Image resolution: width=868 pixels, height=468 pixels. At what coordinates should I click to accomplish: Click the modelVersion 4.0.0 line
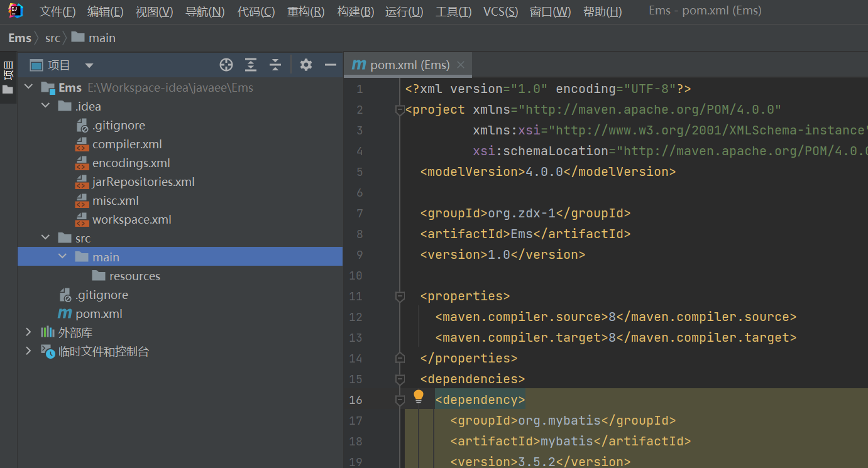tap(548, 171)
